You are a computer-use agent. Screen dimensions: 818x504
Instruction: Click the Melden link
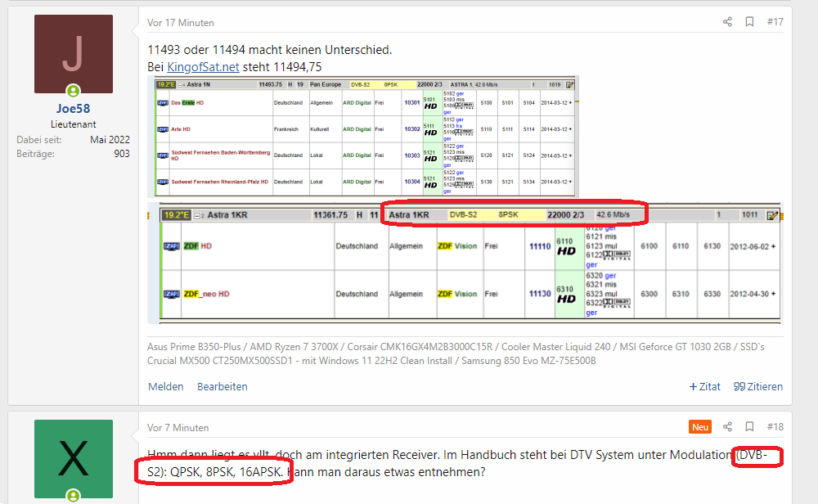click(166, 387)
